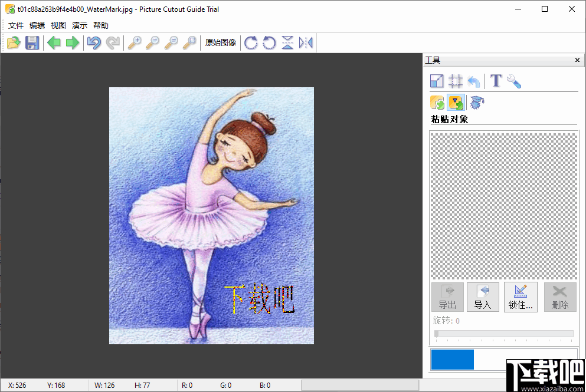The width and height of the screenshot is (586, 392).
Task: Open file with the folder icon
Action: click(x=14, y=42)
